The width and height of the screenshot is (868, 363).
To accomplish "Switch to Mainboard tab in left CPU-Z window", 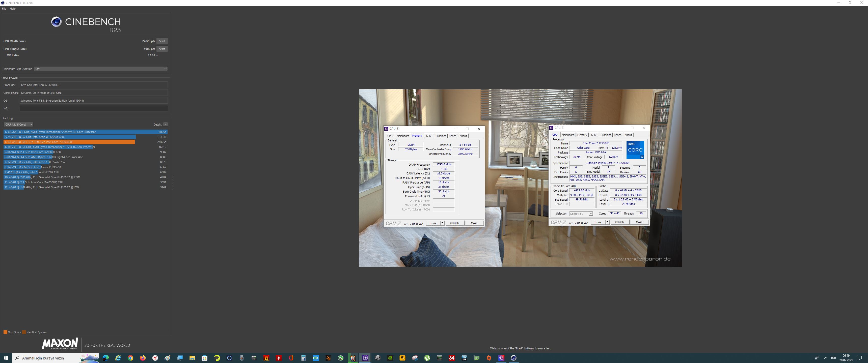I will (x=403, y=136).
